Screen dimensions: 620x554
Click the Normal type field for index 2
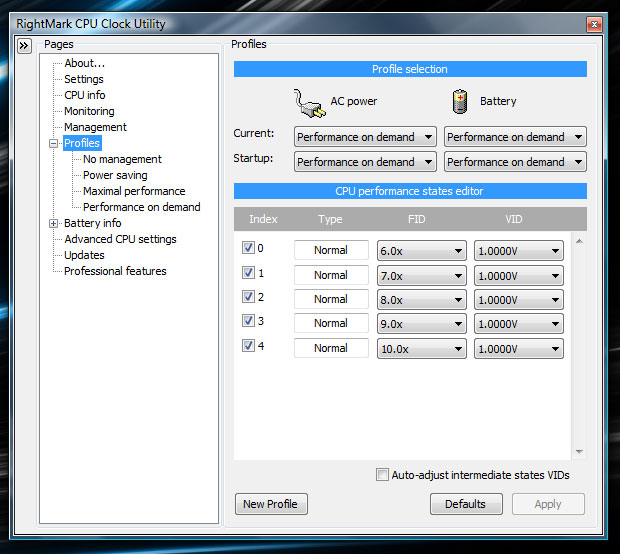(331, 299)
